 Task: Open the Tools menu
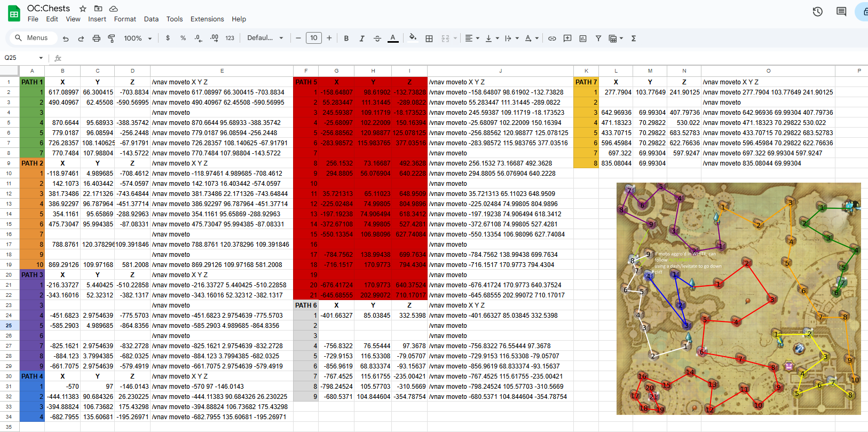tap(175, 19)
